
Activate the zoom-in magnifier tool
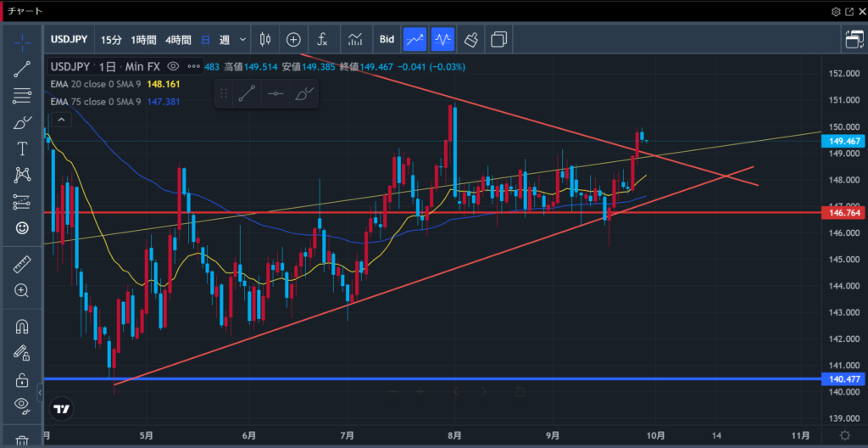[x=23, y=290]
